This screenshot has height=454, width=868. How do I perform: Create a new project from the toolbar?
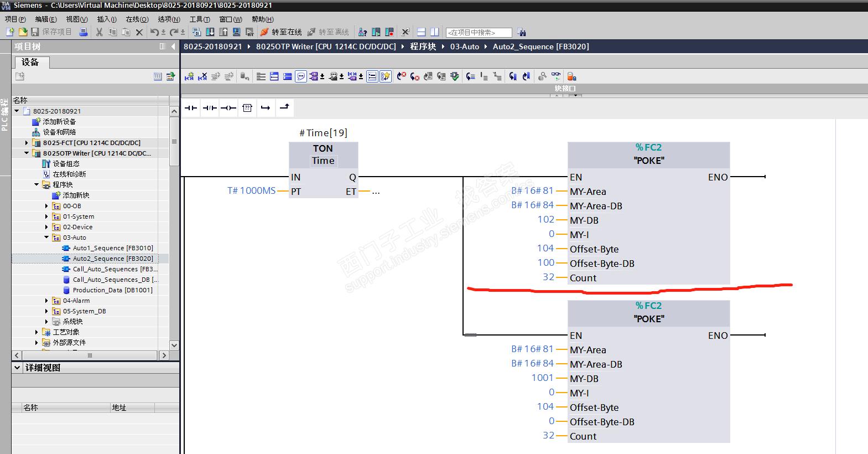click(x=10, y=32)
